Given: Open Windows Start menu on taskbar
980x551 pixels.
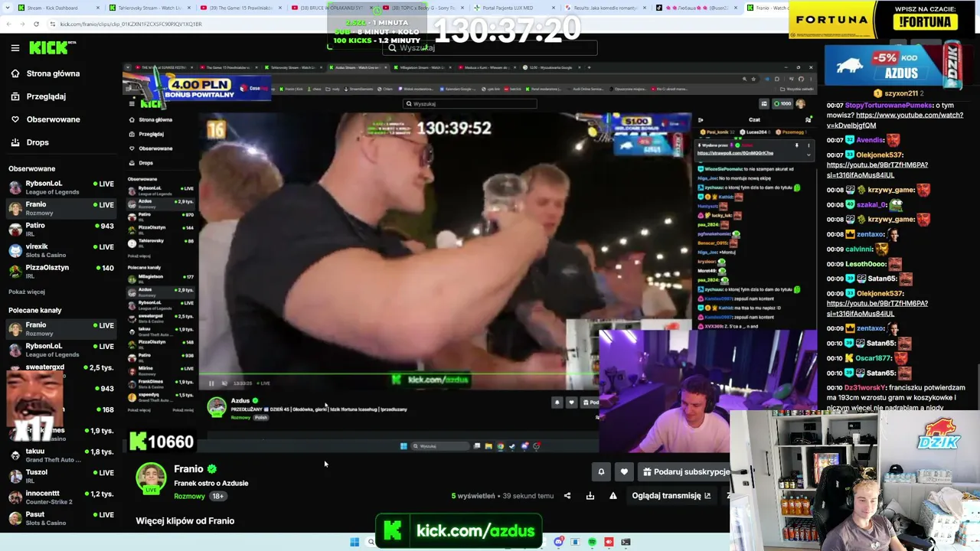Looking at the screenshot, I should coord(354,543).
